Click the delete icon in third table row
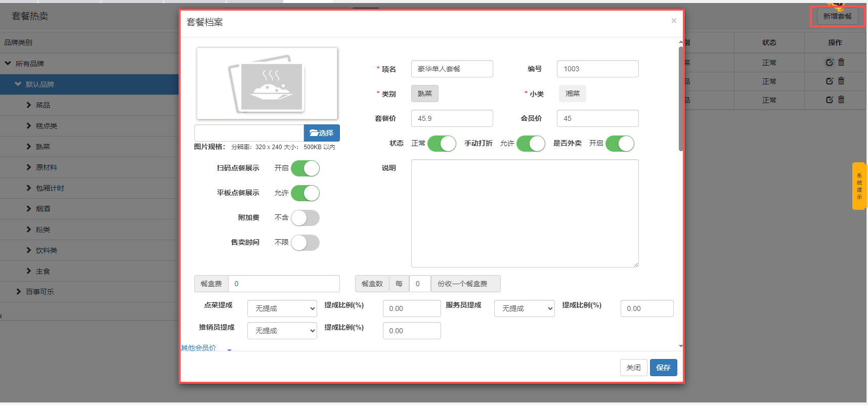This screenshot has width=868, height=405. pyautogui.click(x=841, y=100)
